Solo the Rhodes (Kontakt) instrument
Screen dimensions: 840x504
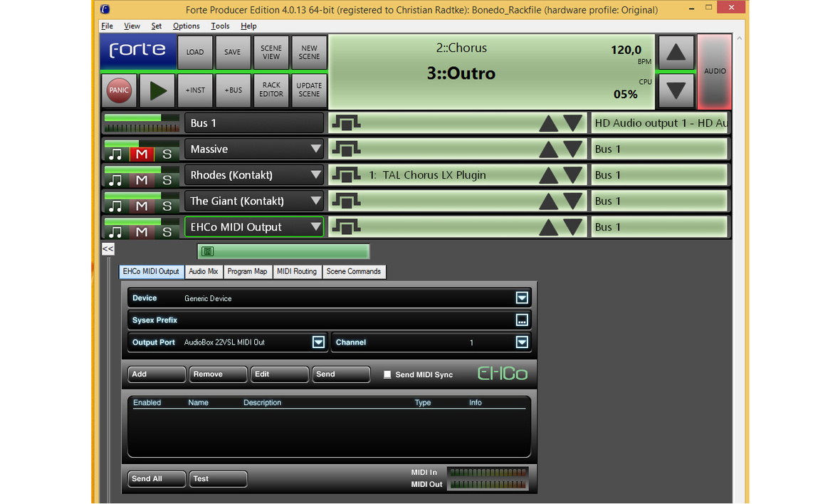(x=167, y=180)
